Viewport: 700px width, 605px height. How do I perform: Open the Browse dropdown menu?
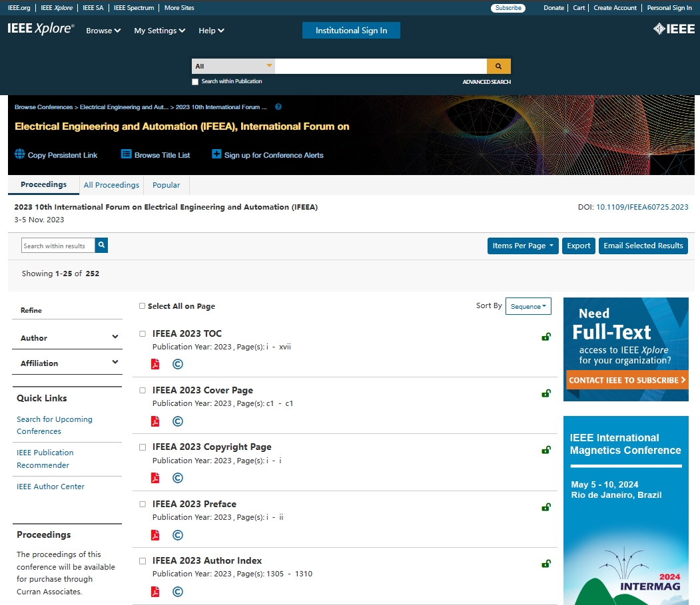click(103, 31)
